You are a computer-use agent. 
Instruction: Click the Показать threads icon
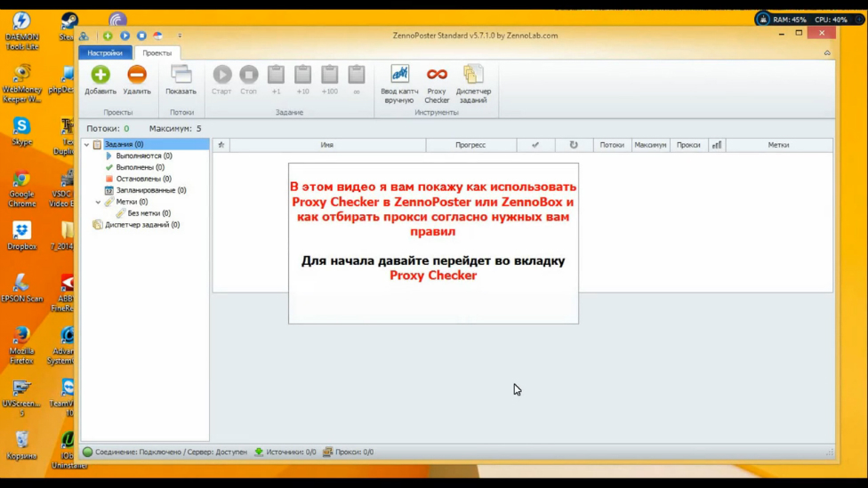click(181, 75)
